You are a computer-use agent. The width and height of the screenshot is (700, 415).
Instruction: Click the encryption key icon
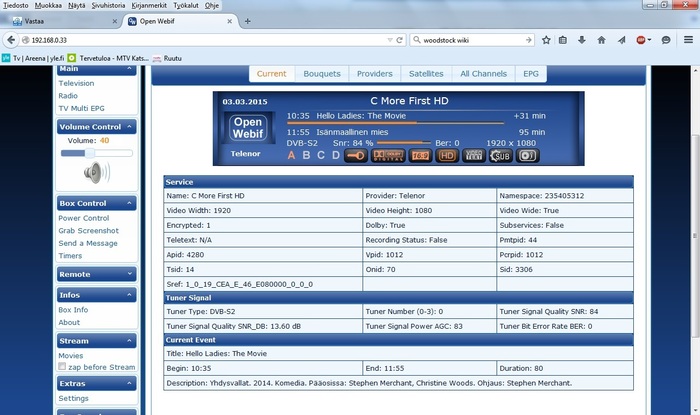click(353, 155)
